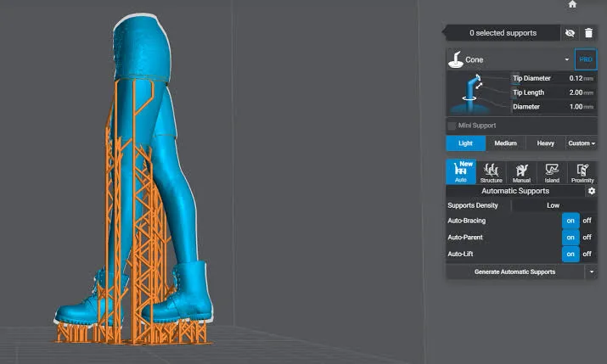Select the Heavy support preset
This screenshot has width=607, height=364.
[545, 143]
